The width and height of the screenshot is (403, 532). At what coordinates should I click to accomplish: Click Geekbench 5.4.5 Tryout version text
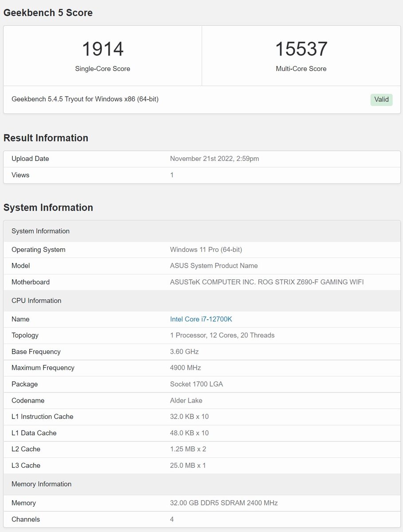coord(85,99)
